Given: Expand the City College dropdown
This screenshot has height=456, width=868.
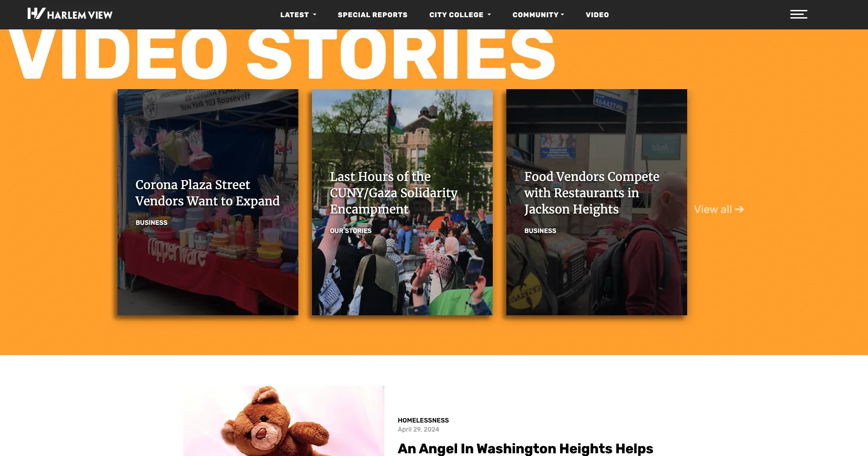Looking at the screenshot, I should [x=460, y=14].
